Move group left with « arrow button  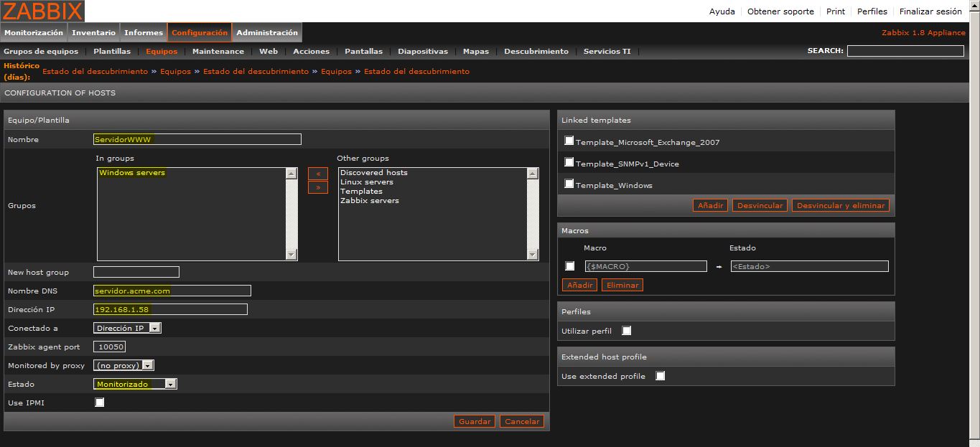pos(317,174)
